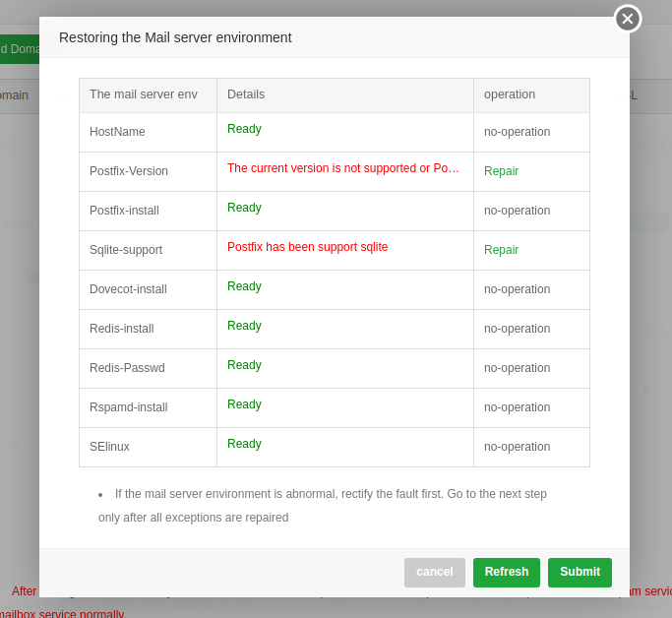The height and width of the screenshot is (618, 672).
Task: Click the dialog title text
Action: (x=175, y=37)
